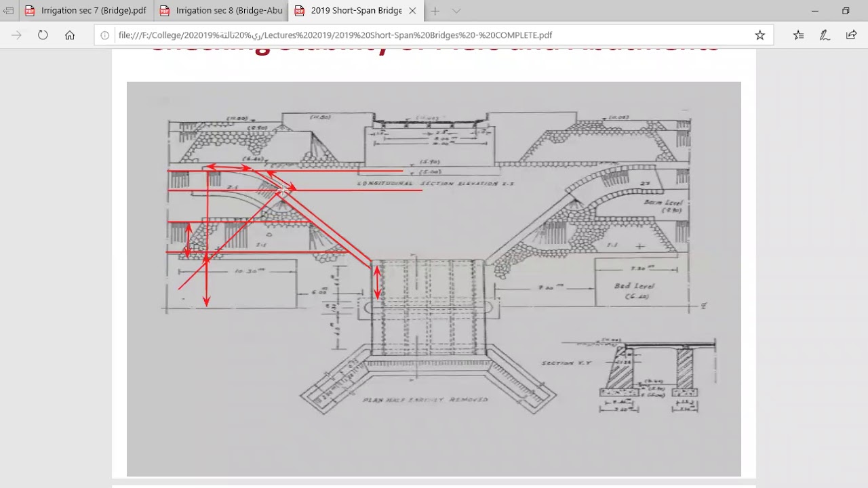Add notes with the pen icon
868x488 pixels.
pos(825,35)
